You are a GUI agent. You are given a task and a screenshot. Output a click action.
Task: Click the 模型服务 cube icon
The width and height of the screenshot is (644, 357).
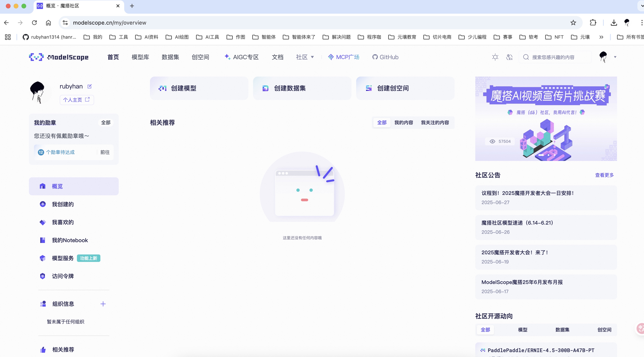[x=43, y=258]
